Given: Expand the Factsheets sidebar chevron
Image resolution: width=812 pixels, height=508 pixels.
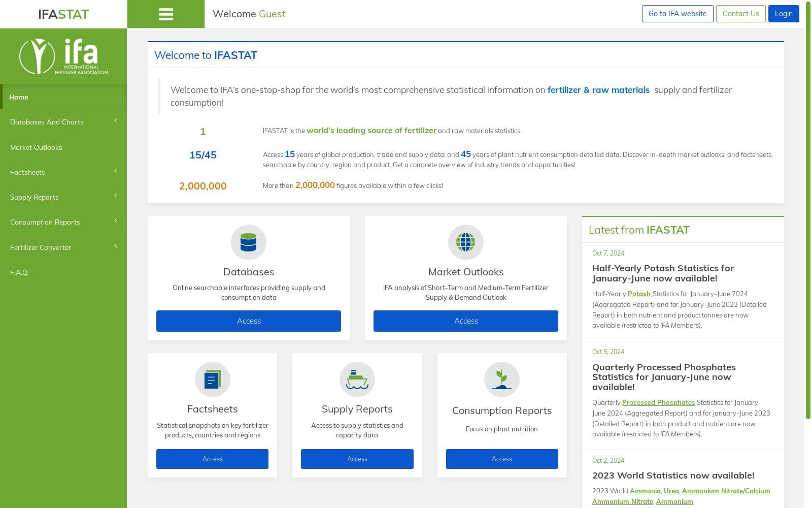Looking at the screenshot, I should 116,171.
